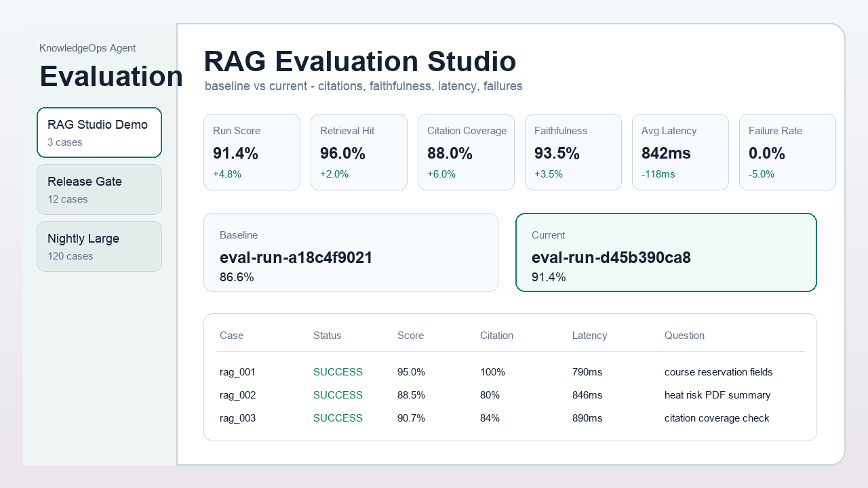The height and width of the screenshot is (488, 868).
Task: Click the Latency column header
Action: [x=589, y=335]
